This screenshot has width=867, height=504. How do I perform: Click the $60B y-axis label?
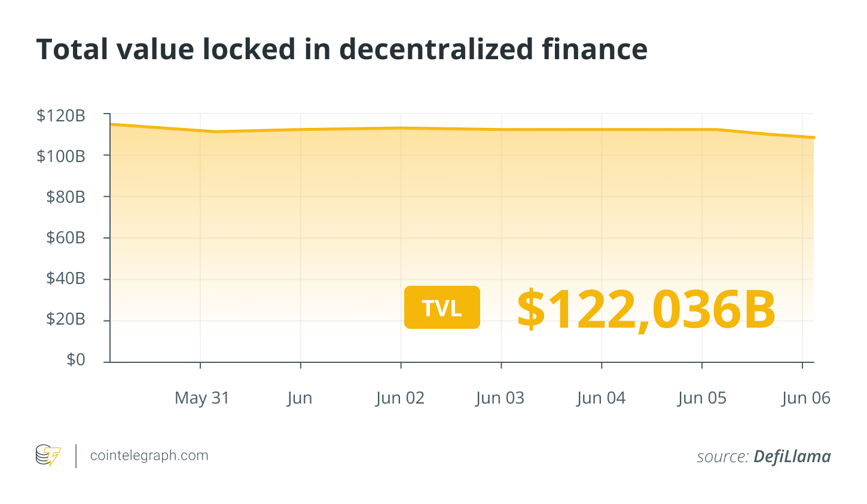coord(66,238)
